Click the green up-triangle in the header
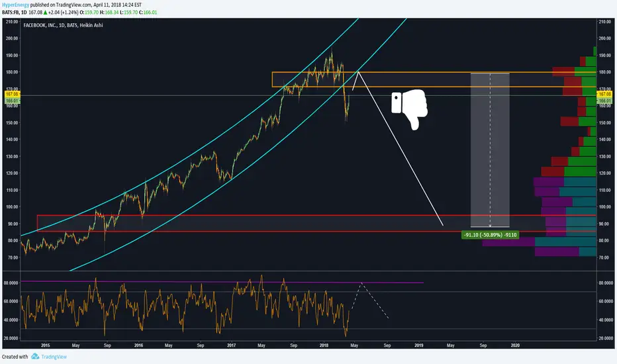Viewport: 617px width, 364px height. pos(45,13)
